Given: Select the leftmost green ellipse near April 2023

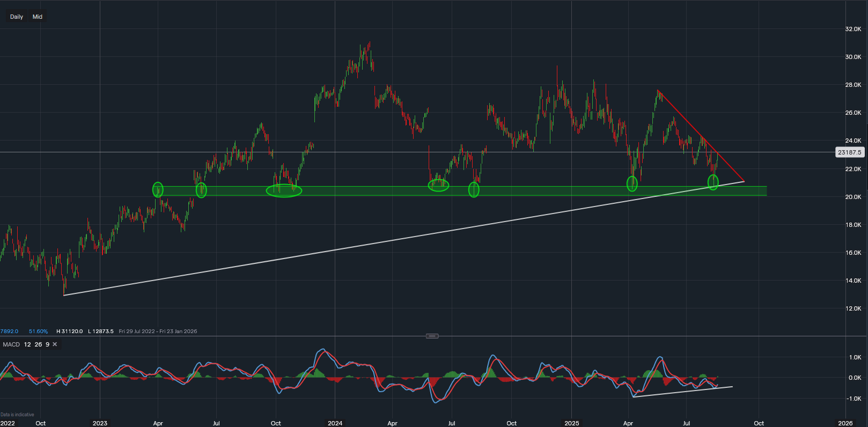Looking at the screenshot, I should (x=158, y=189).
